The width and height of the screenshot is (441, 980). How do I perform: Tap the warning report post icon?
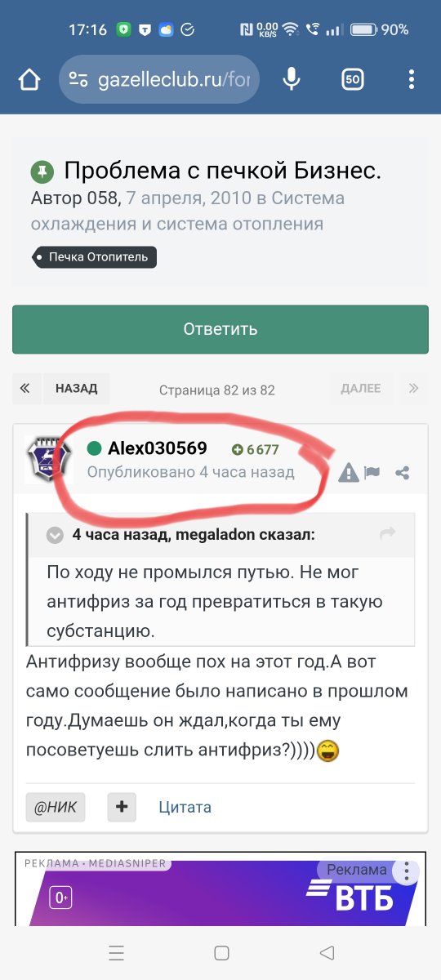point(349,472)
